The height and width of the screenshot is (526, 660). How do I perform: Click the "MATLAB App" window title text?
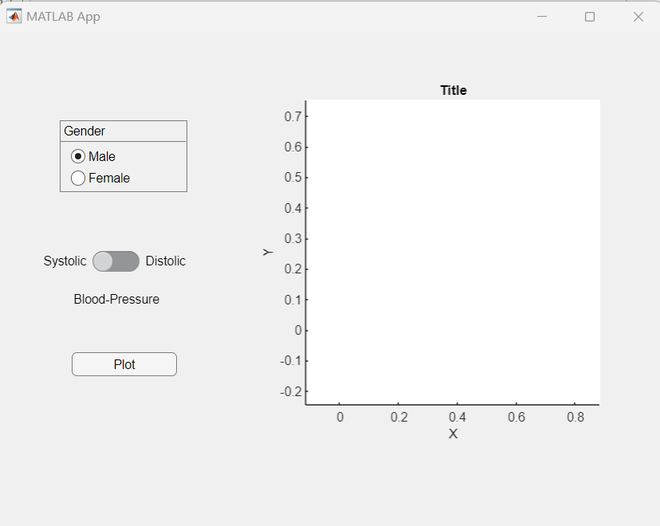click(x=63, y=16)
